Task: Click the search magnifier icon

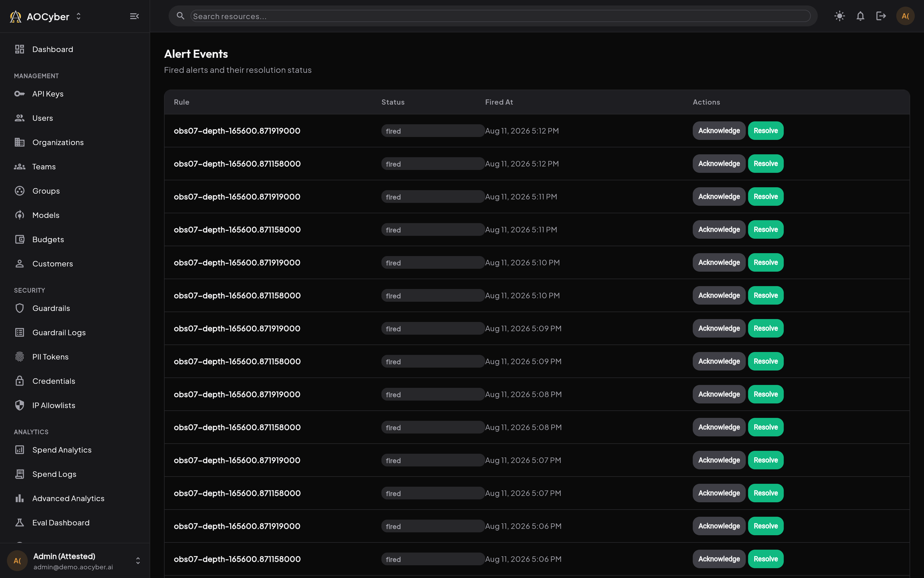Action: click(x=180, y=16)
